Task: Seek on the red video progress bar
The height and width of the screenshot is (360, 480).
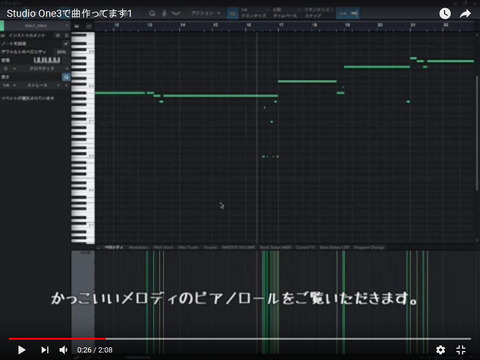Action: (x=57, y=339)
